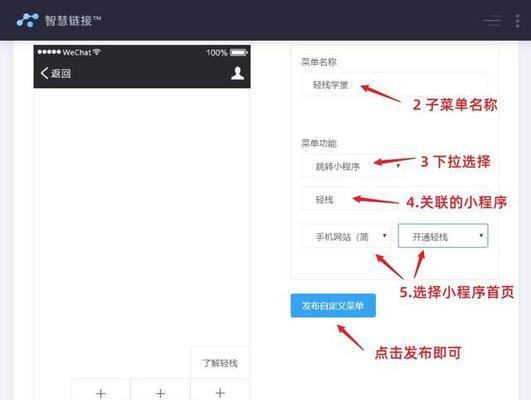Expand the 跳转小程序 menu function dropdown
Viewport: 531px width, 400px height.
353,166
